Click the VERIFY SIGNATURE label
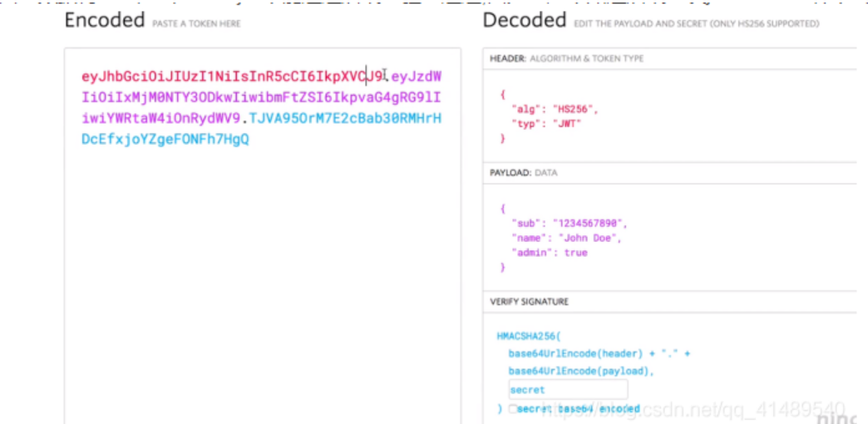The width and height of the screenshot is (868, 424). [x=530, y=302]
